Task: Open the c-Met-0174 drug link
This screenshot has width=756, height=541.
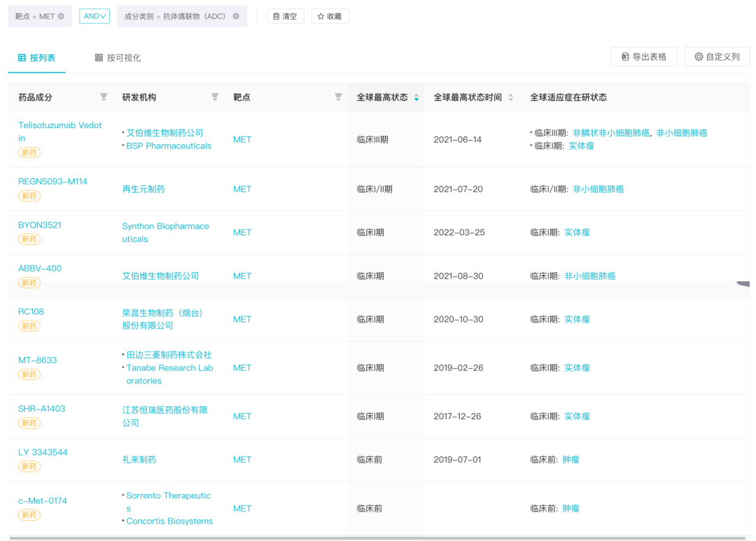Action: tap(43, 500)
